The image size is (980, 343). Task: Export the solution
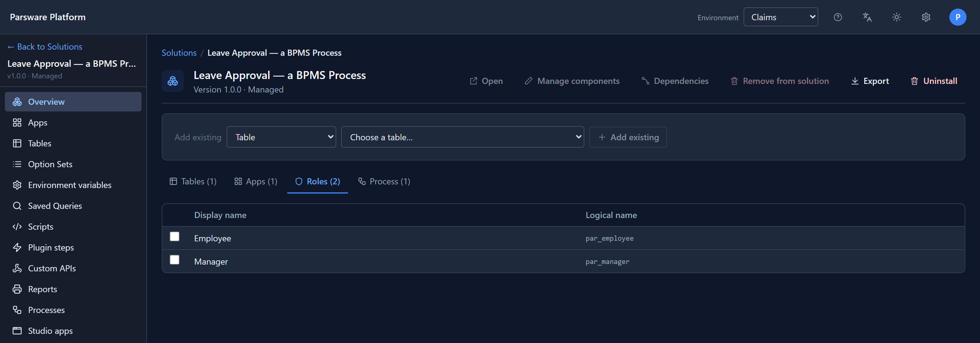(x=870, y=81)
